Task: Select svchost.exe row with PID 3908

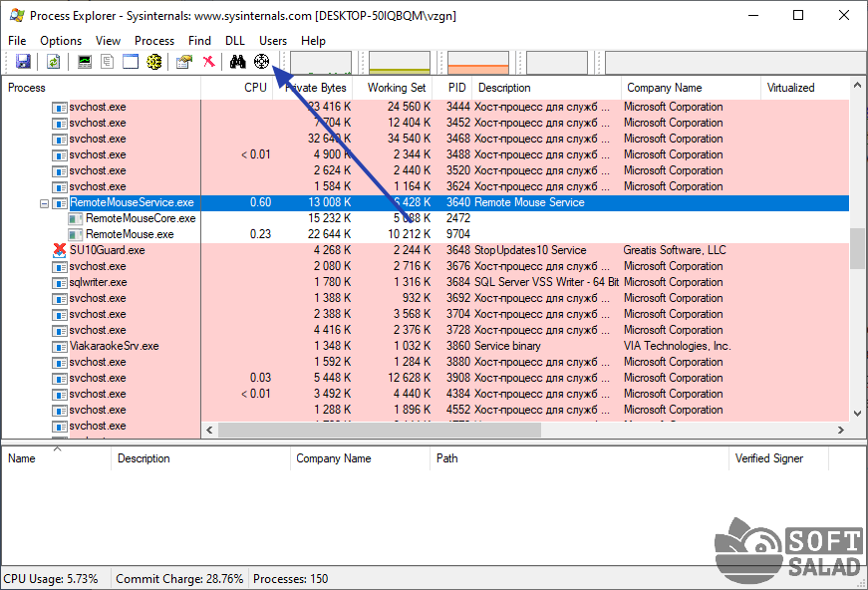Action: pos(426,378)
